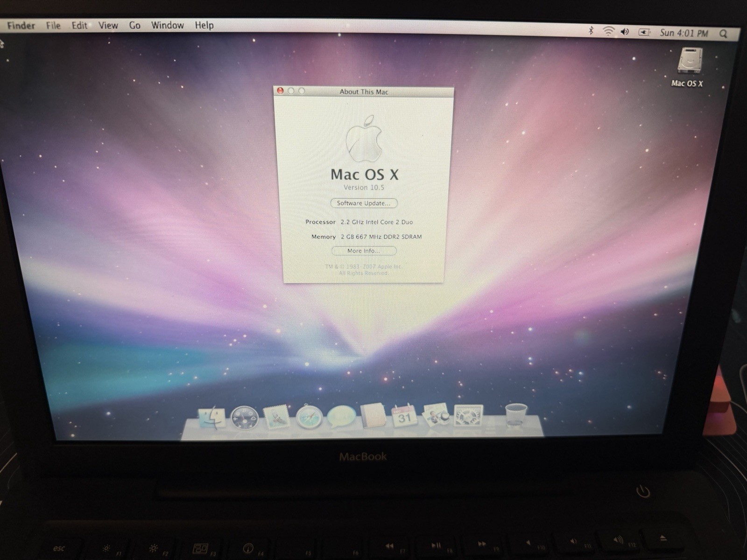Click the "2 GB 667 MHz DDR2 SDRAM" text
The height and width of the screenshot is (560, 747).
tap(381, 237)
